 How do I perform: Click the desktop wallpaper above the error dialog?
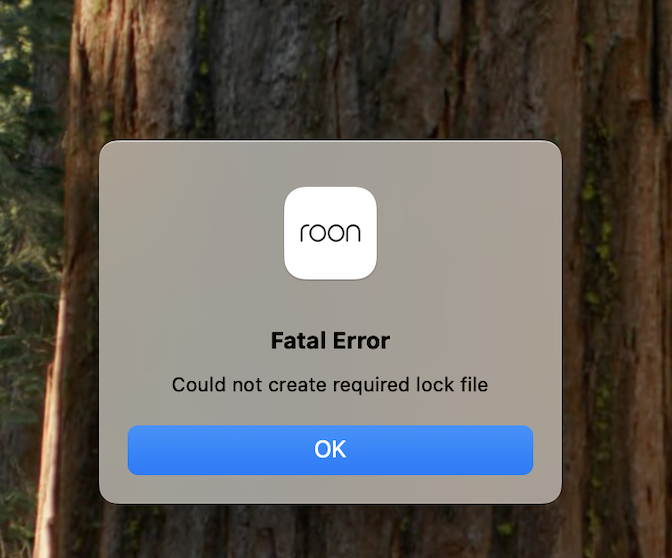click(x=330, y=69)
